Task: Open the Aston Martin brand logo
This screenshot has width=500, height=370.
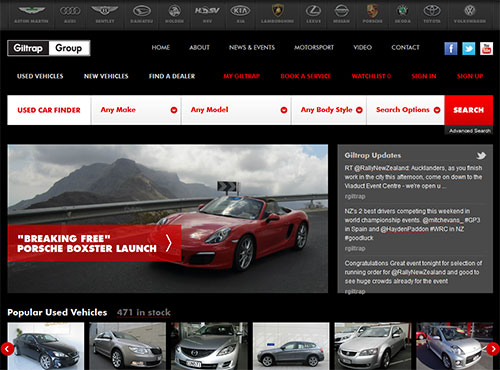Action: click(x=31, y=14)
